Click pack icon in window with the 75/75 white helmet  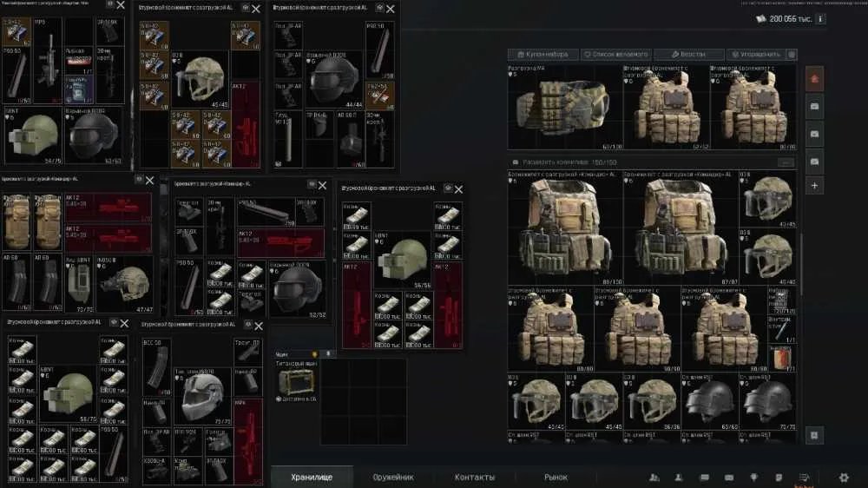tap(248, 325)
